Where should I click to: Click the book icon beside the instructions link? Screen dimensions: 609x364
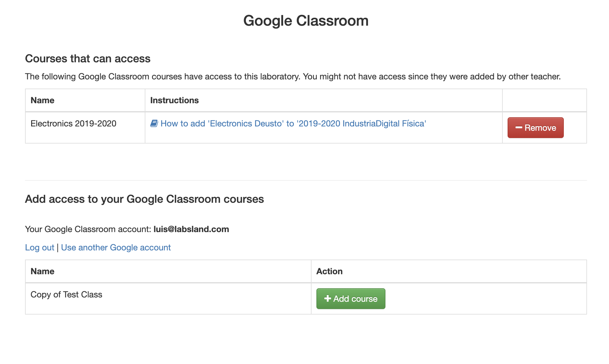coord(154,123)
